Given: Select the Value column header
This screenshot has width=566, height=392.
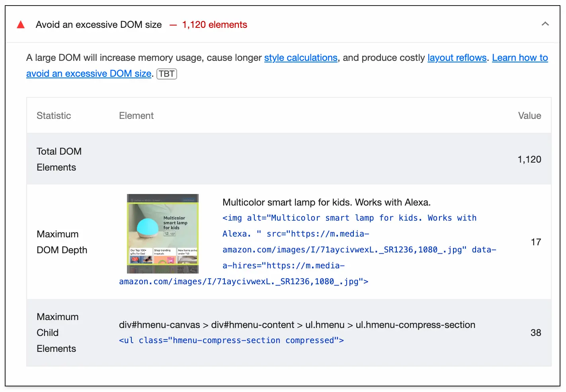Looking at the screenshot, I should [529, 116].
